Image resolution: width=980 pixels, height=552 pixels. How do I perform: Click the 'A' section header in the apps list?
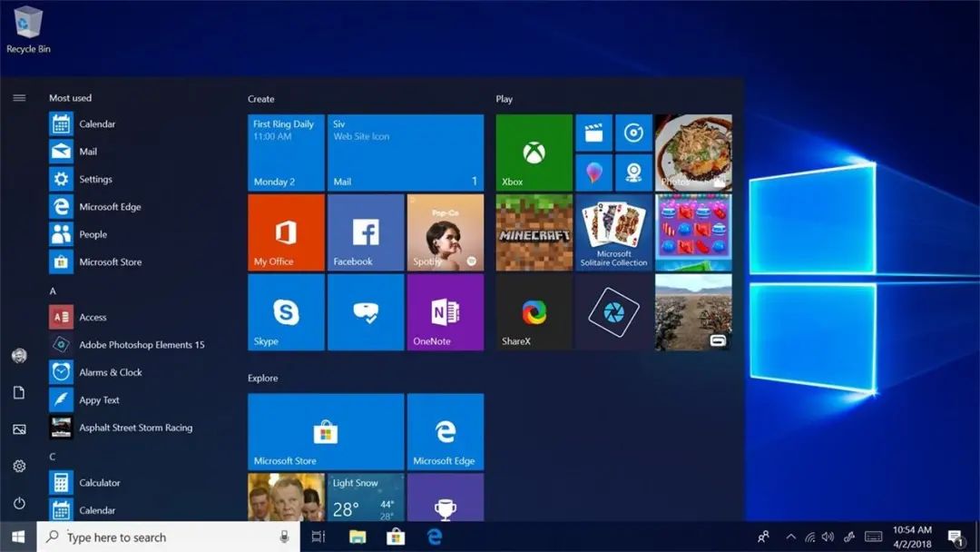(x=53, y=291)
